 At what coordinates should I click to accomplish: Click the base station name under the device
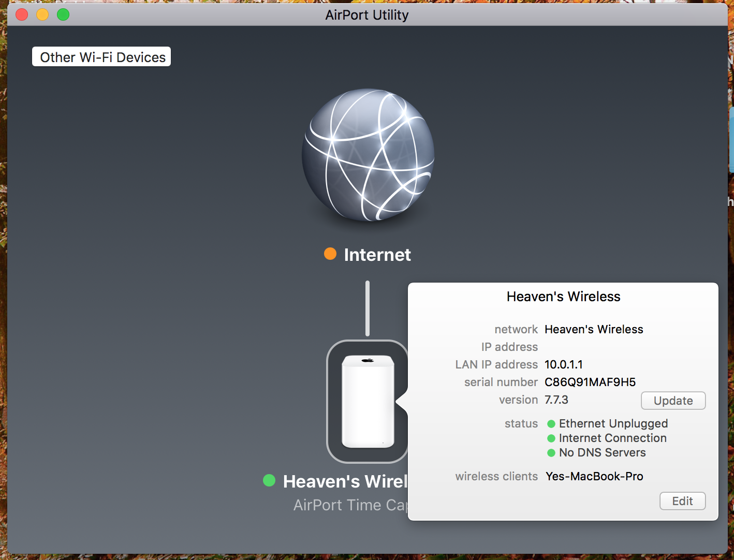click(345, 481)
